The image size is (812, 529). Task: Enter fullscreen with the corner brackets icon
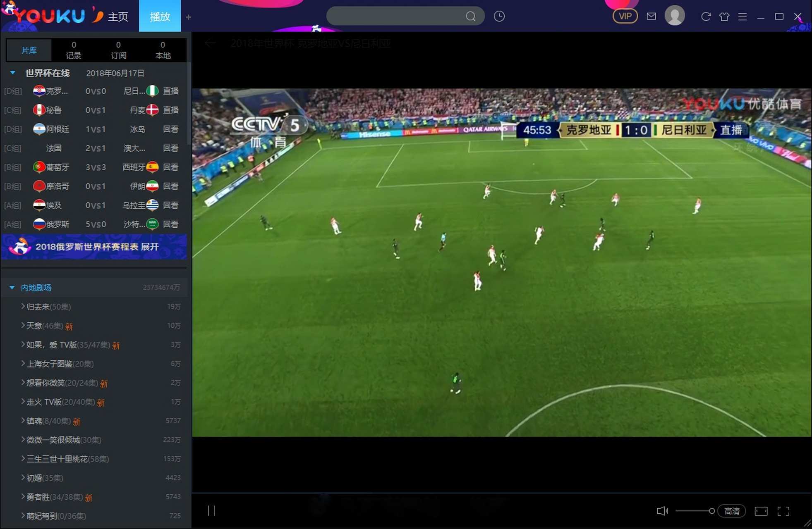coord(783,511)
